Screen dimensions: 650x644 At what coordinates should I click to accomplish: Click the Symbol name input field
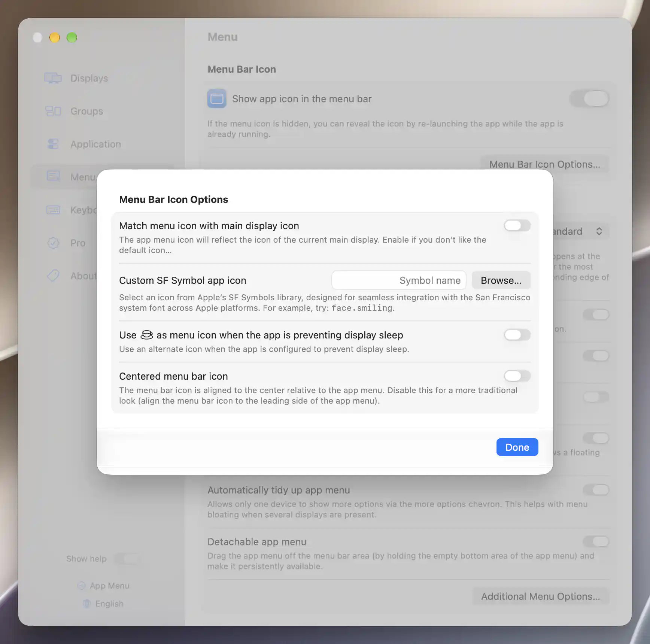click(x=399, y=280)
